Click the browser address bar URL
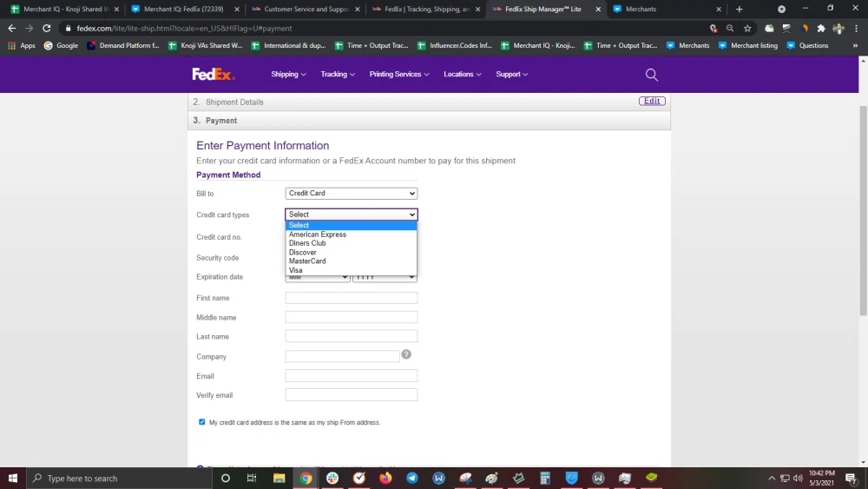The width and height of the screenshot is (868, 489). (x=184, y=29)
